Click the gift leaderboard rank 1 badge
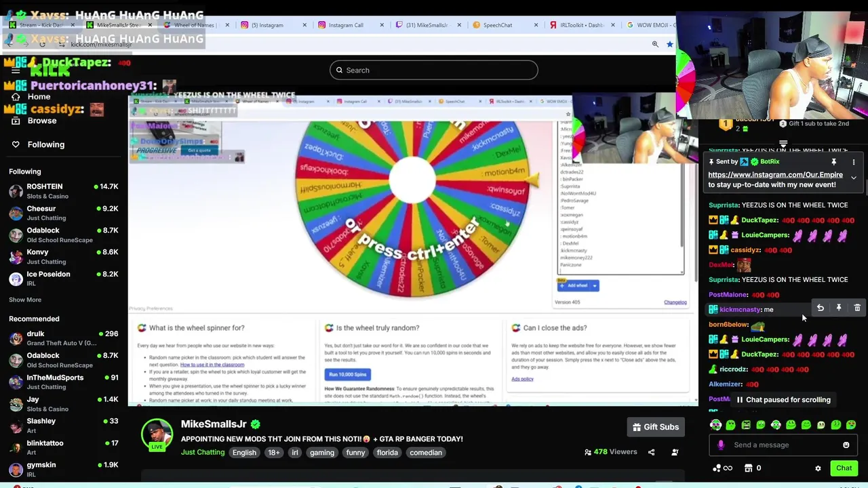Viewport: 868px width, 488px height. (x=726, y=123)
